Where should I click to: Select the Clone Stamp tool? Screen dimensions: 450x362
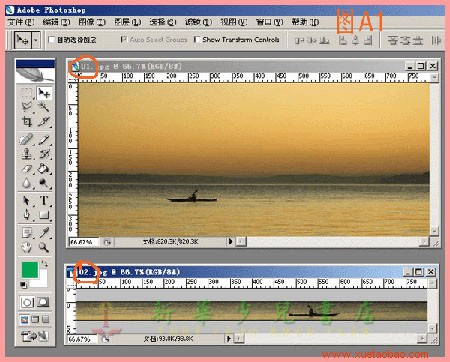click(27, 154)
